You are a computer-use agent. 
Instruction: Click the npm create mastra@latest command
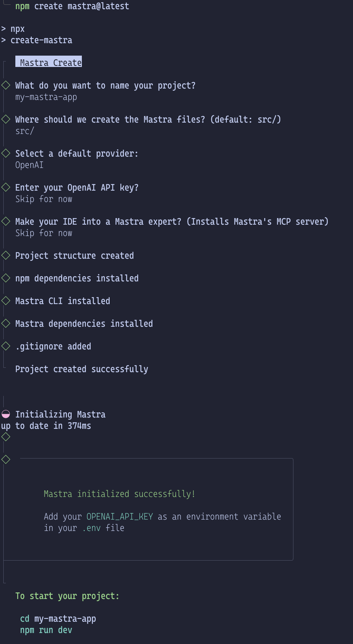[x=72, y=6]
